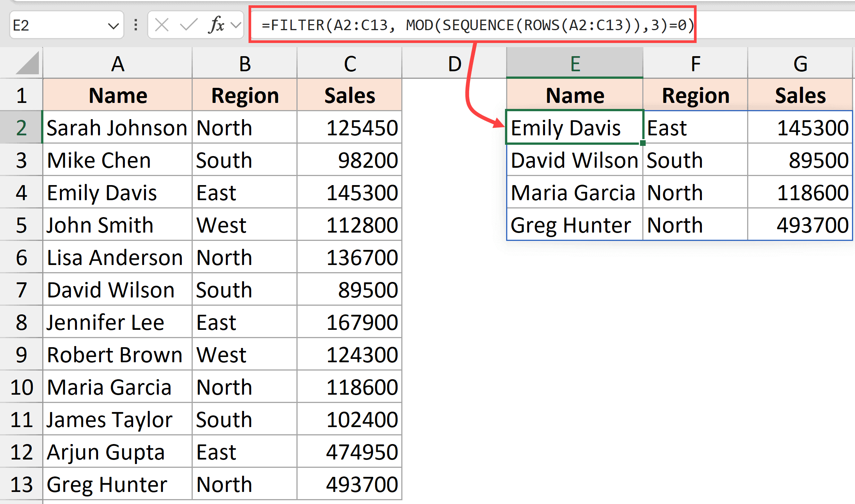Click row header 13
855x504 pixels.
click(21, 484)
